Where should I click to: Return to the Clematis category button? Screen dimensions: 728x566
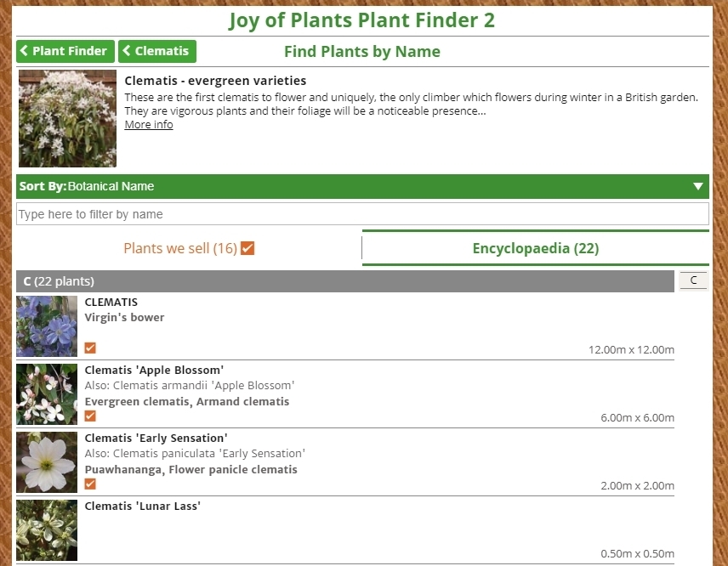coord(157,51)
